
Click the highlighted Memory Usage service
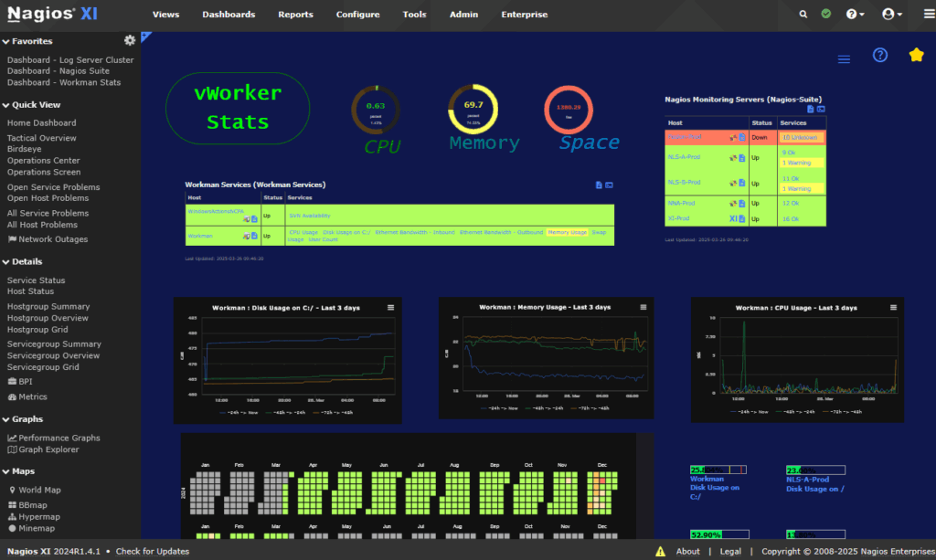coord(567,232)
